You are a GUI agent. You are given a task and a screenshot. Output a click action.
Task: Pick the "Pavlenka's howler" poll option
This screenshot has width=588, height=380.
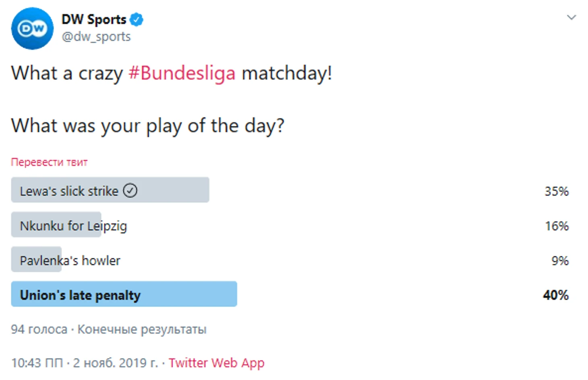point(70,261)
